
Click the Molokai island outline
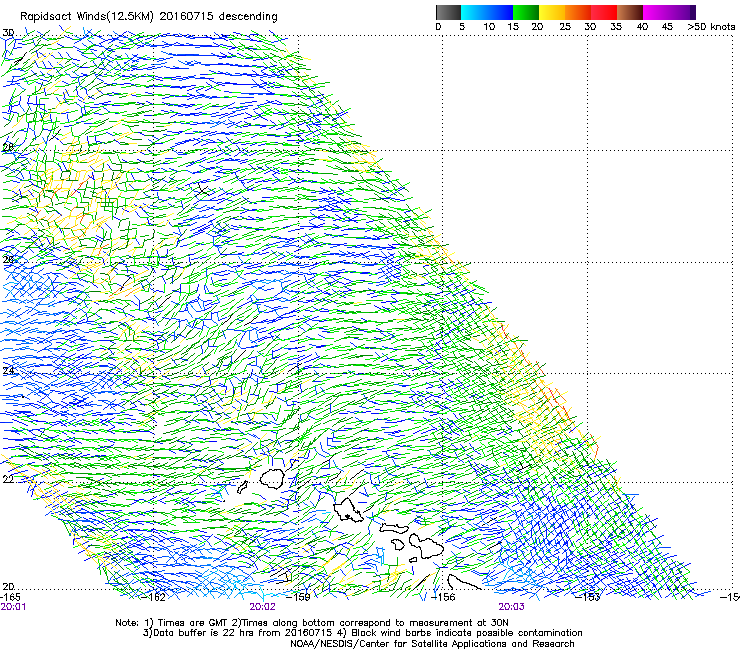(394, 528)
